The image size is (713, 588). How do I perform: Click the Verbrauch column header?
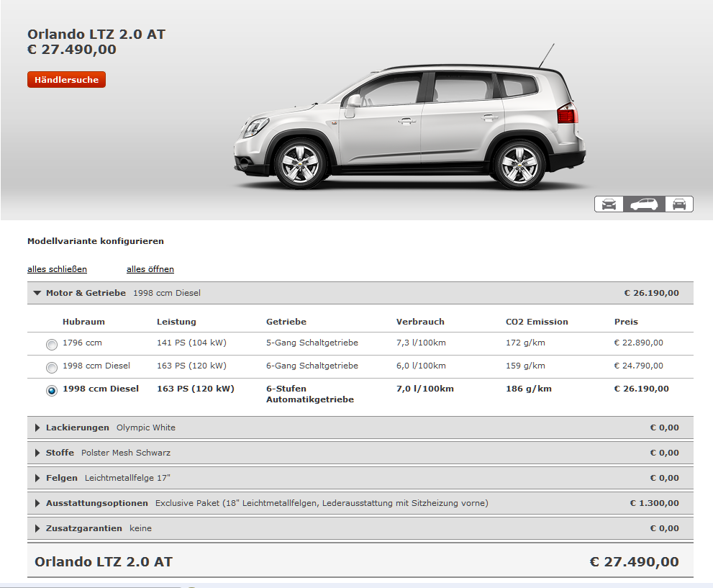420,322
